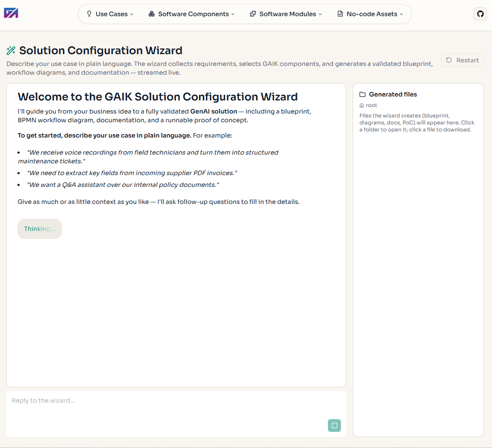The width and height of the screenshot is (492, 448).
Task: Expand the Software Components chevron
Action: [233, 14]
